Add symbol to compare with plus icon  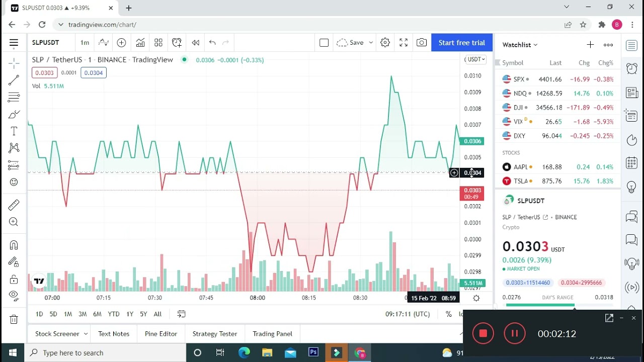coord(121,43)
